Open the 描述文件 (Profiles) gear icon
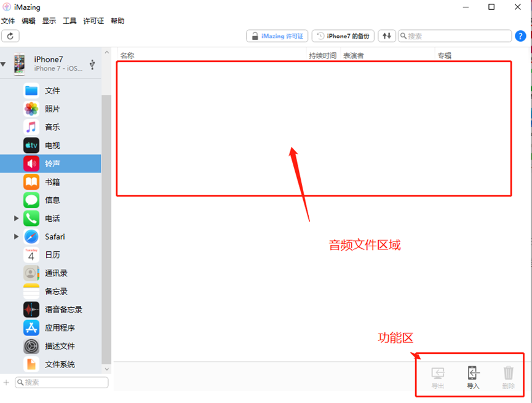Viewport: 532px width, 403px height. pyautogui.click(x=31, y=346)
